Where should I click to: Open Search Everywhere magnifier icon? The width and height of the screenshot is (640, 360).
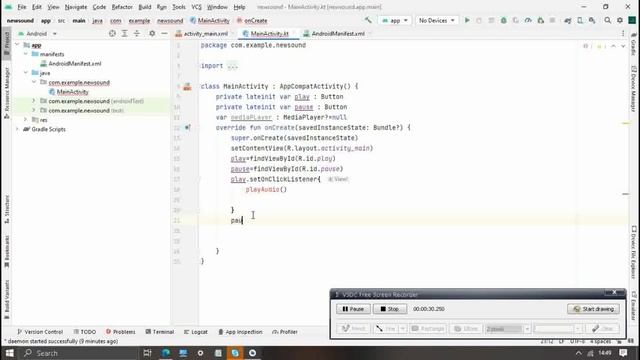(x=607, y=20)
